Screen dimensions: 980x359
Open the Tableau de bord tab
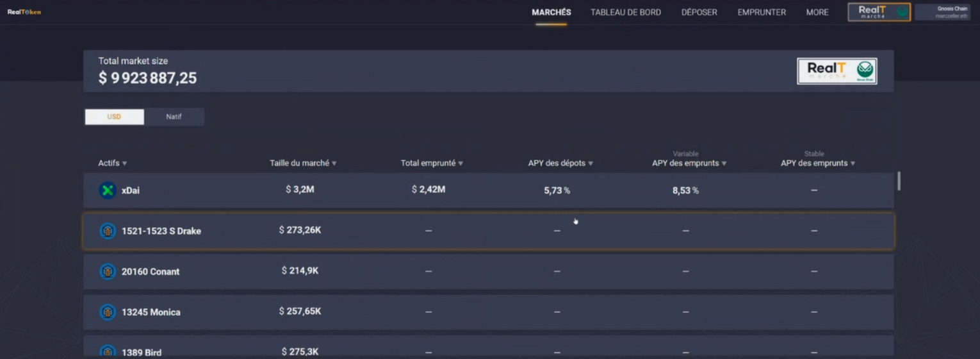coord(625,12)
